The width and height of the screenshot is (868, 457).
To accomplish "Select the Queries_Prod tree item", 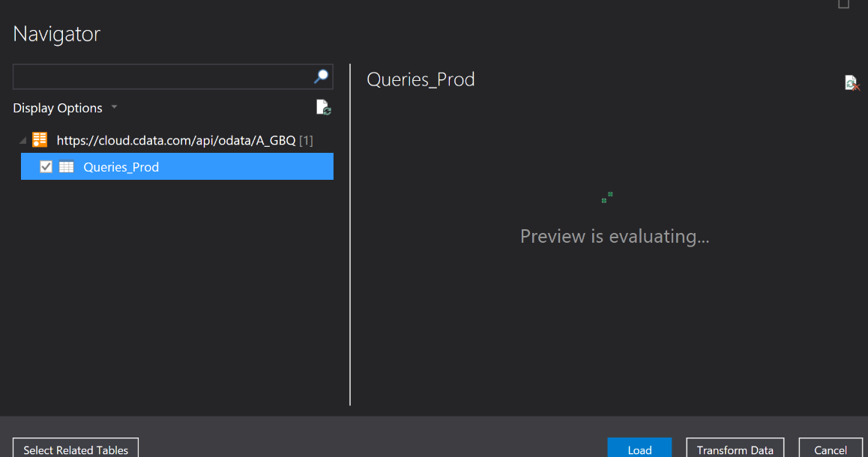I will click(x=120, y=166).
